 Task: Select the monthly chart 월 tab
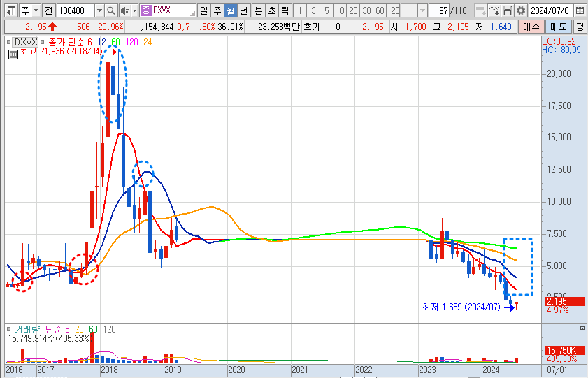coord(230,10)
